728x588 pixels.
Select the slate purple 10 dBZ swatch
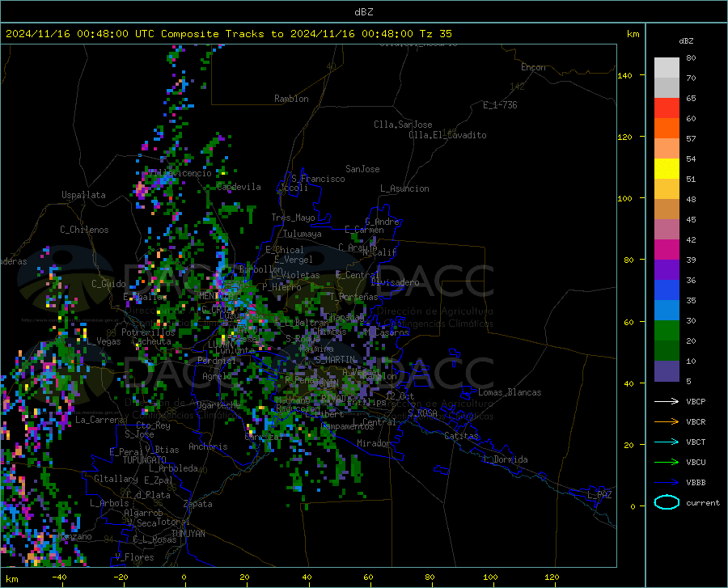(x=667, y=370)
